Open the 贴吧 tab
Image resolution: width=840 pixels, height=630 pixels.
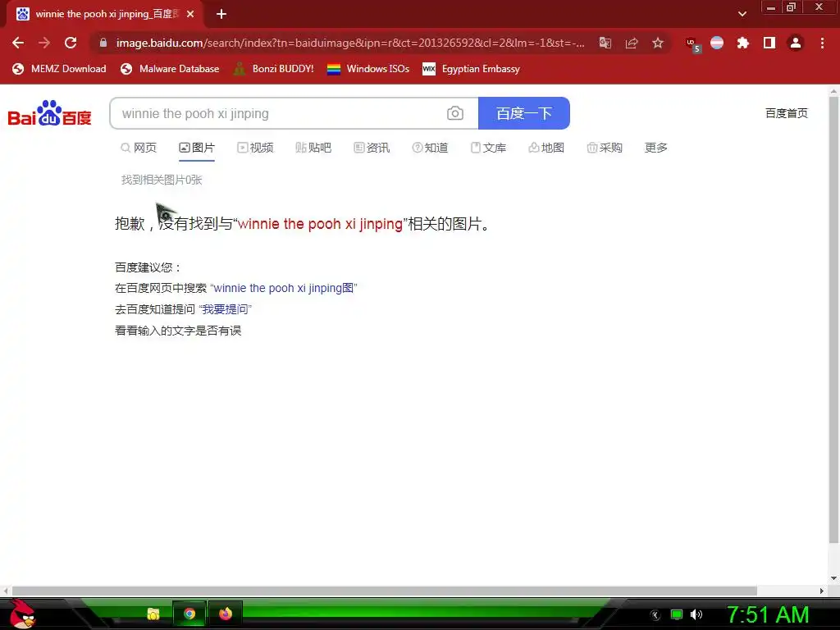click(x=313, y=148)
